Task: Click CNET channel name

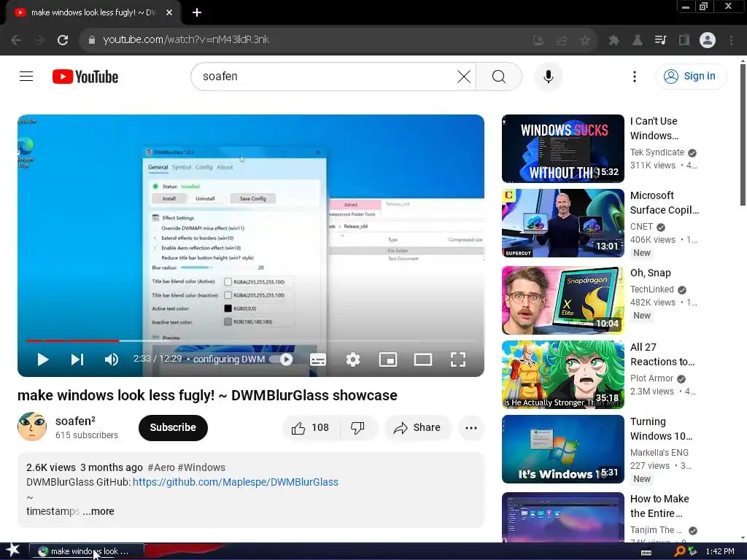Action: click(641, 227)
